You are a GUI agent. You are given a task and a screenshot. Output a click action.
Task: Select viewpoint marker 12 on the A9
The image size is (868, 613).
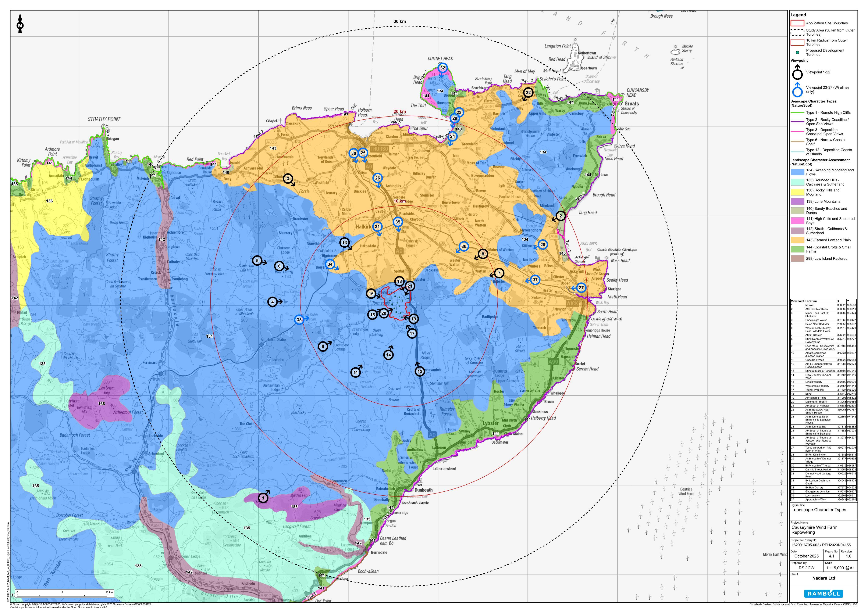pyautogui.click(x=420, y=372)
